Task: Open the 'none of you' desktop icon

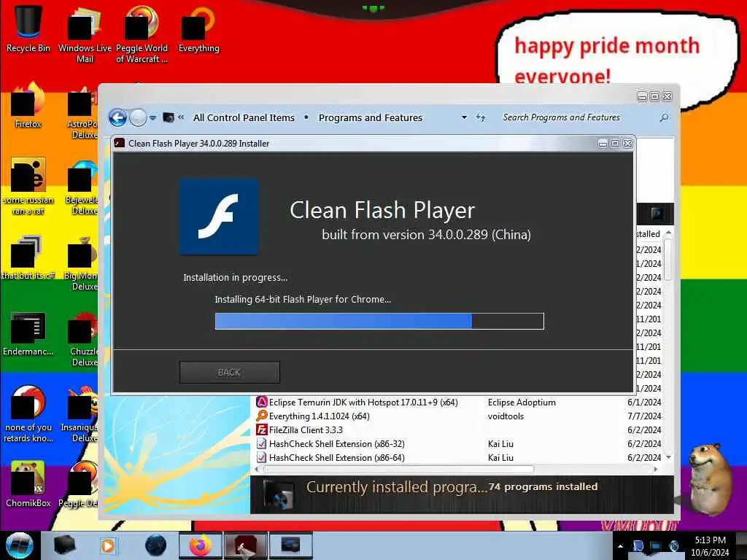Action: [28, 413]
